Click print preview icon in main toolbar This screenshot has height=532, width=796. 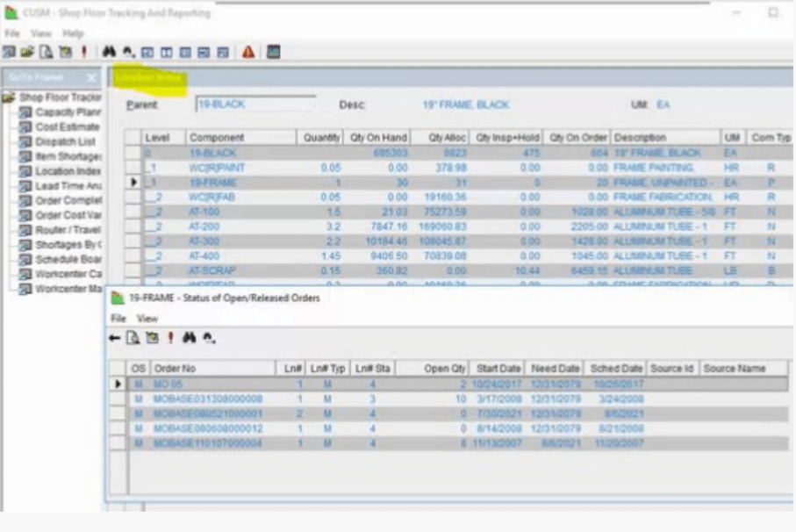click(47, 52)
